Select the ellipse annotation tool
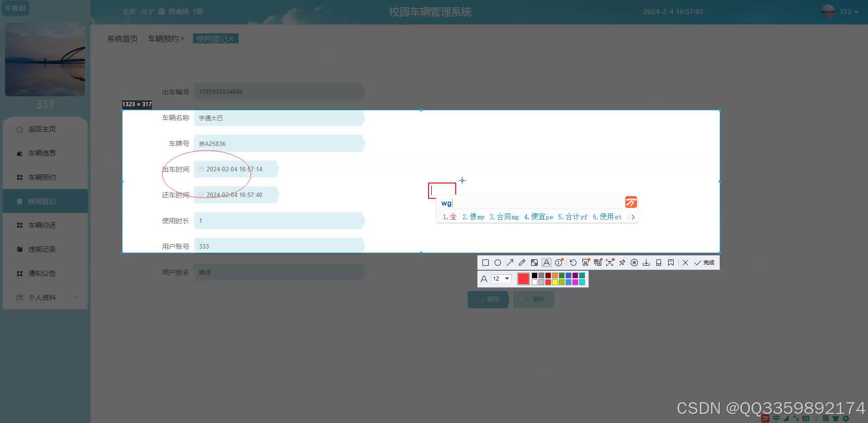Image resolution: width=868 pixels, height=423 pixels. coord(498,263)
